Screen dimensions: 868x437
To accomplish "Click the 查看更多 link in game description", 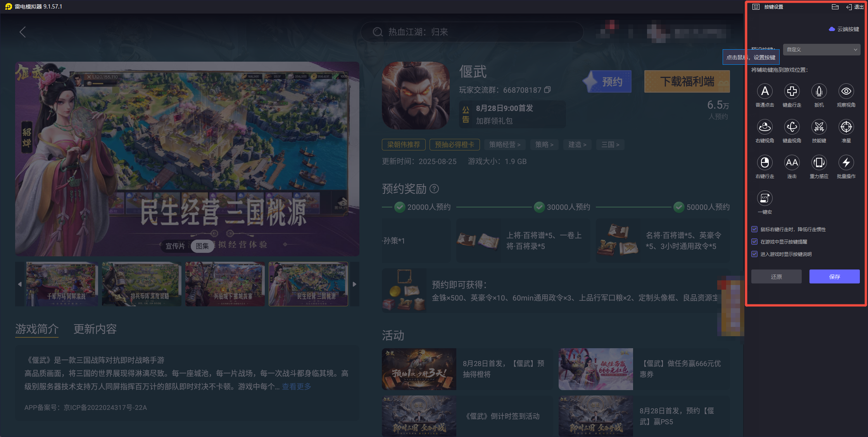I will 297,386.
